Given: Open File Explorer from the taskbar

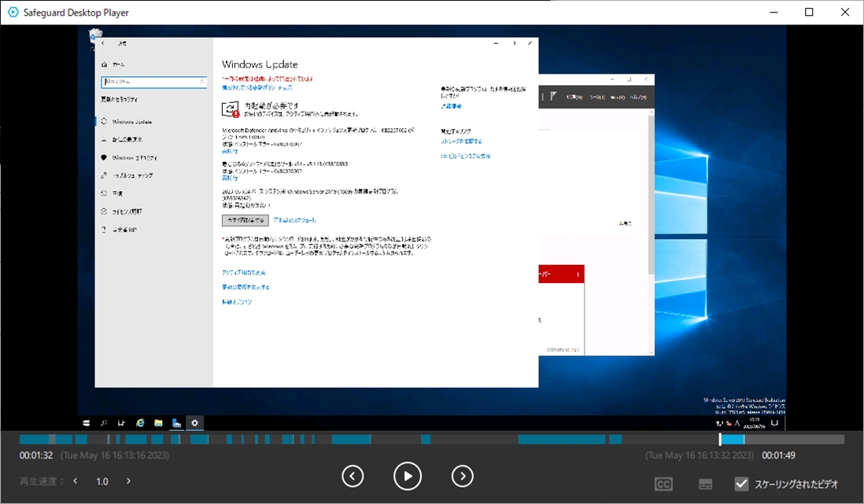Looking at the screenshot, I should pos(159,423).
